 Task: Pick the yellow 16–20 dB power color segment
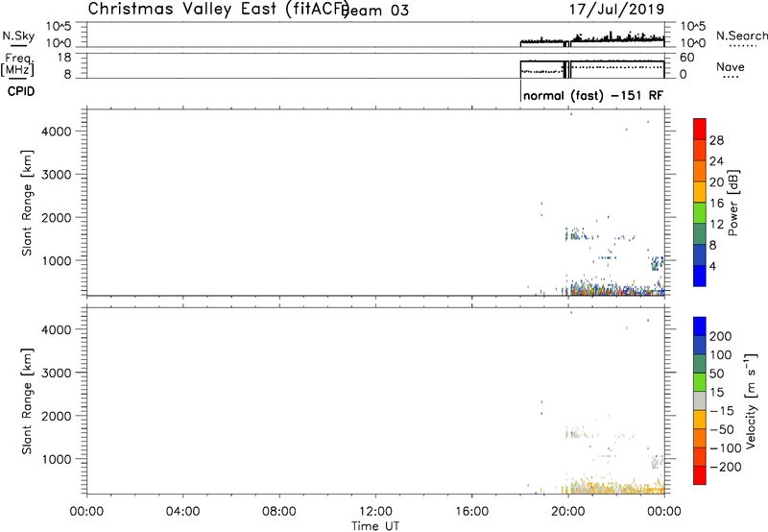[700, 192]
